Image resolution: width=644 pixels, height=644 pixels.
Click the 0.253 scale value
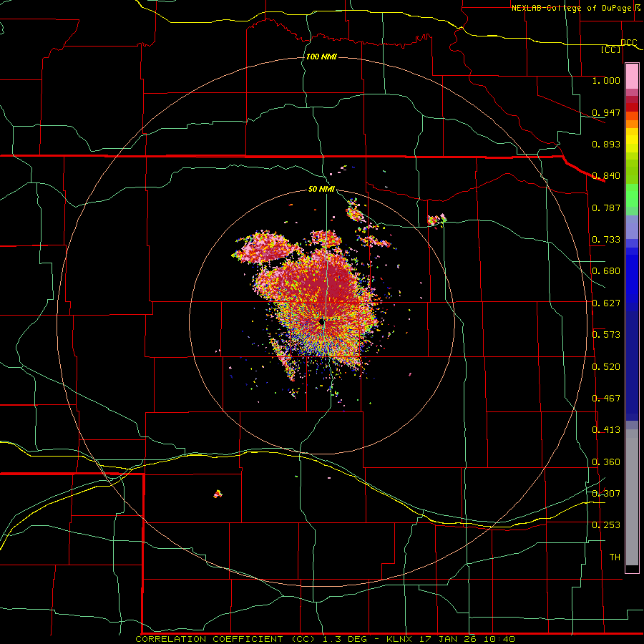point(606,525)
